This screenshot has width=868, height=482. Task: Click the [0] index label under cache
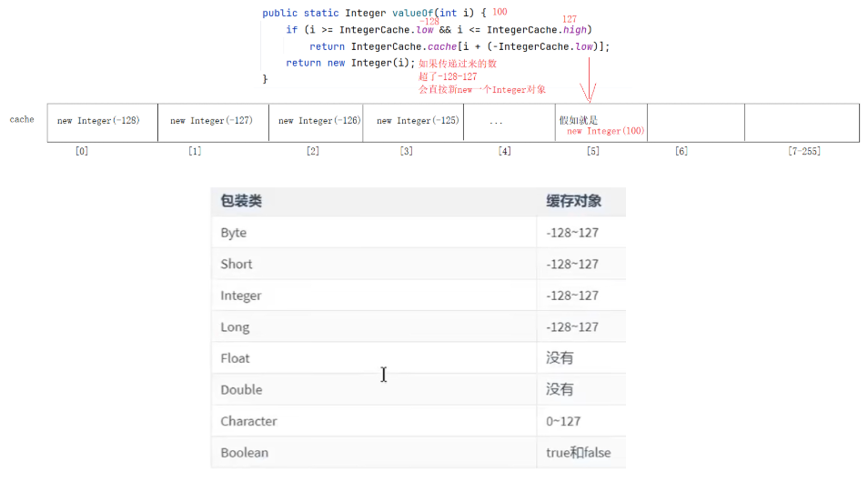(82, 151)
